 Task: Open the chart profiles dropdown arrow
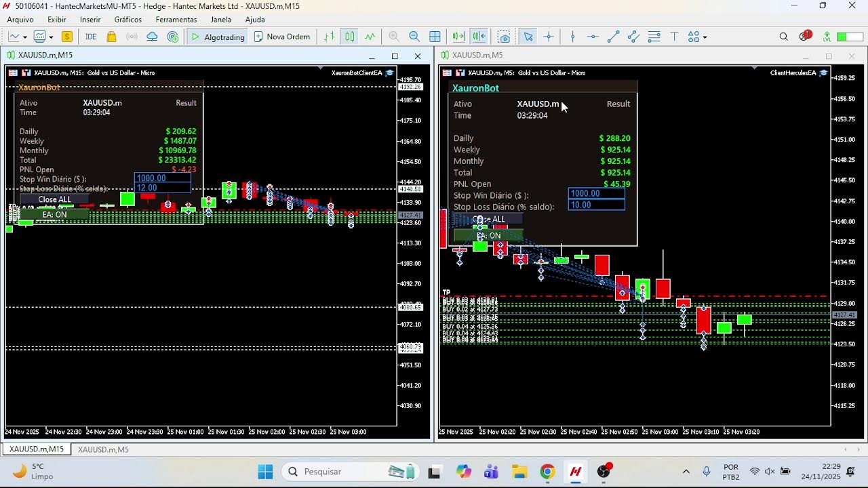pos(51,37)
